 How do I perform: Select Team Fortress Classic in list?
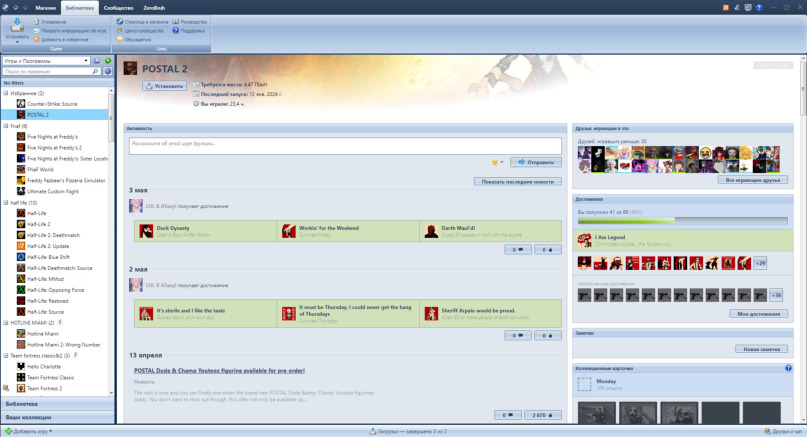point(55,378)
